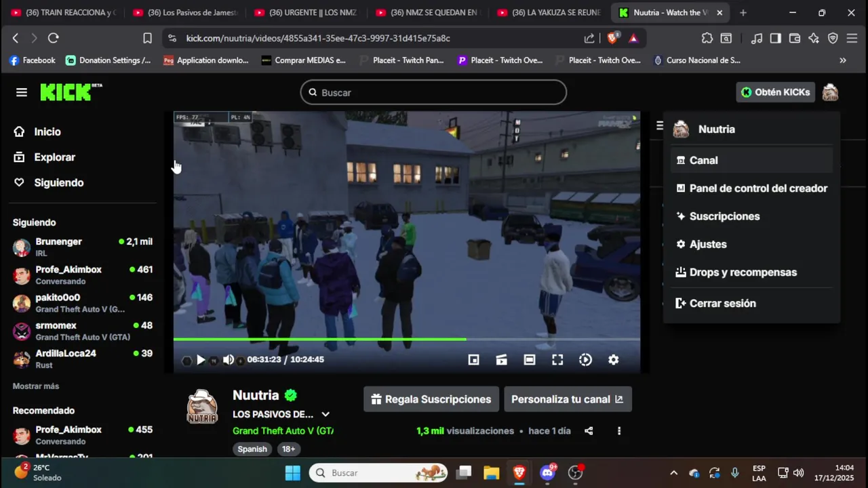The width and height of the screenshot is (868, 488).
Task: Toggle the browser sidebar panel
Action: (x=775, y=38)
